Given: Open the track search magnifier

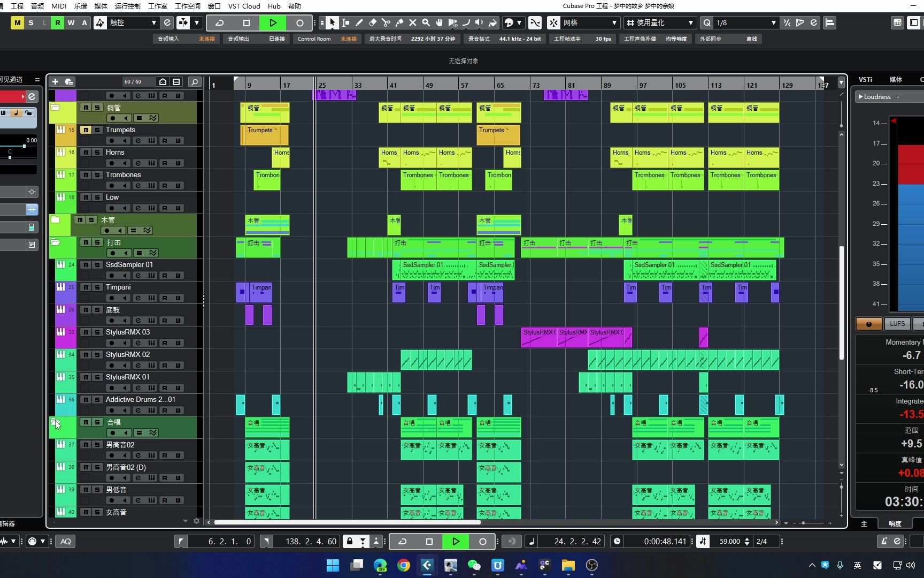Looking at the screenshot, I should click(x=195, y=81).
